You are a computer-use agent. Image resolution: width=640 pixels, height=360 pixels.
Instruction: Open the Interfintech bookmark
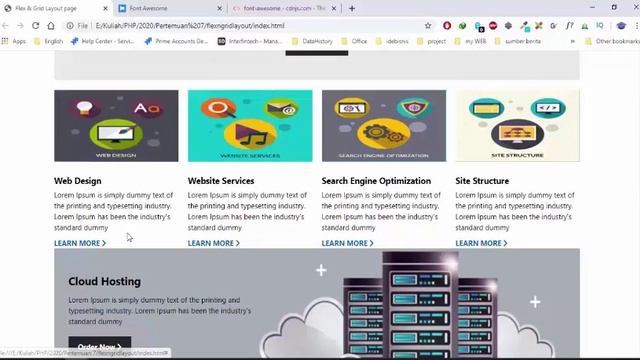tap(250, 41)
